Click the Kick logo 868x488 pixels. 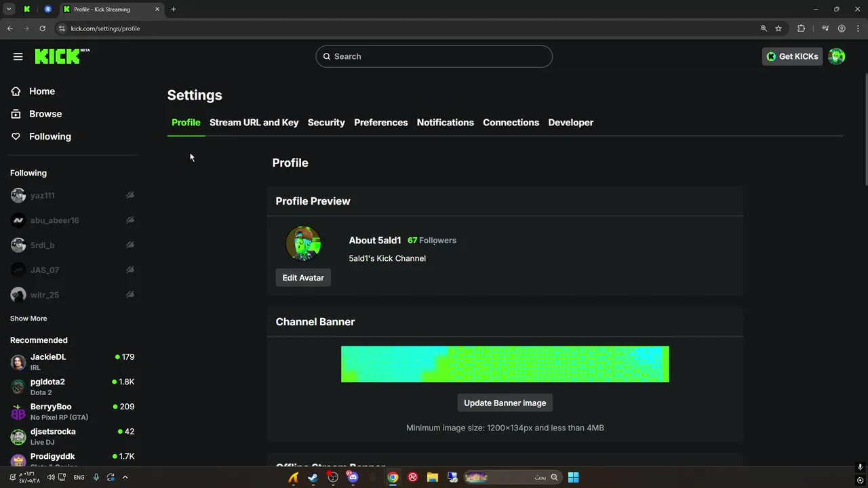tap(62, 56)
